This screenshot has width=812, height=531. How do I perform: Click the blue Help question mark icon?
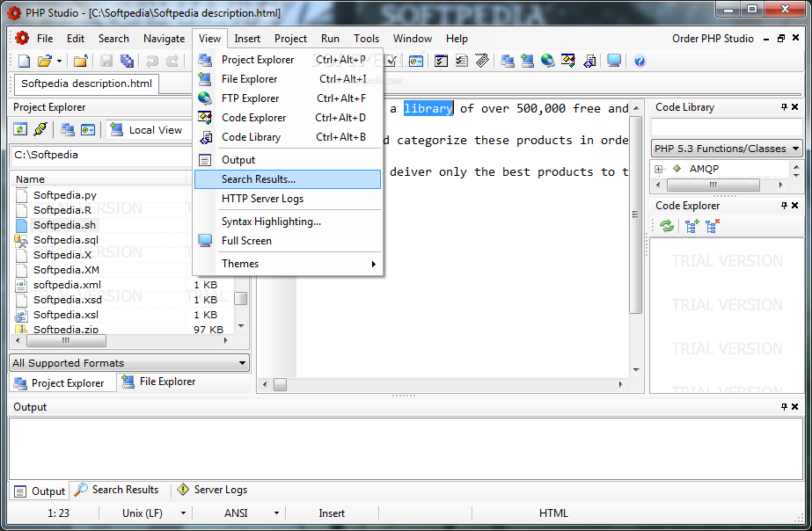[640, 61]
